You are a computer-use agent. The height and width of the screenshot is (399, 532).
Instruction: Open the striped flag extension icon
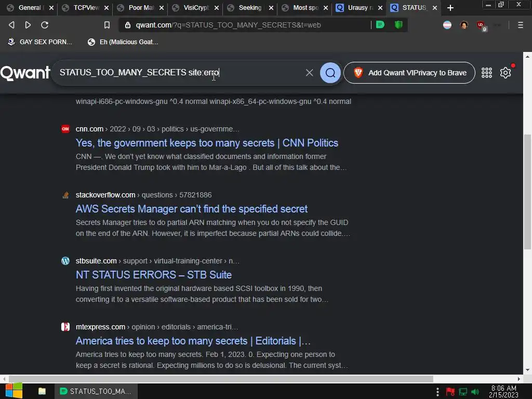tap(447, 25)
